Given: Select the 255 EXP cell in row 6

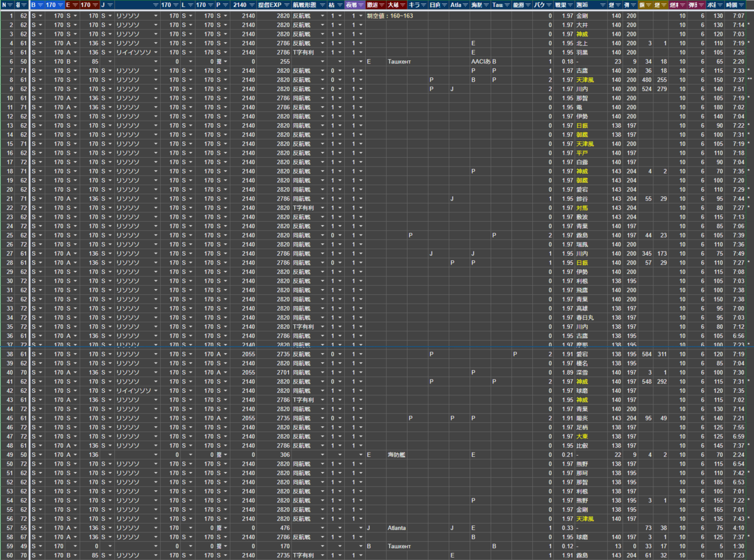Looking at the screenshot, I should [274, 62].
